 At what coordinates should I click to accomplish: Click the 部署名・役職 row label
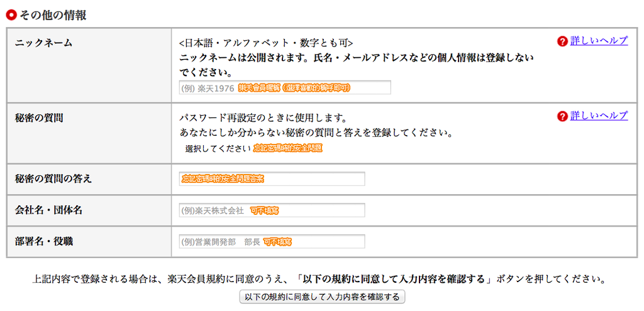(x=48, y=241)
